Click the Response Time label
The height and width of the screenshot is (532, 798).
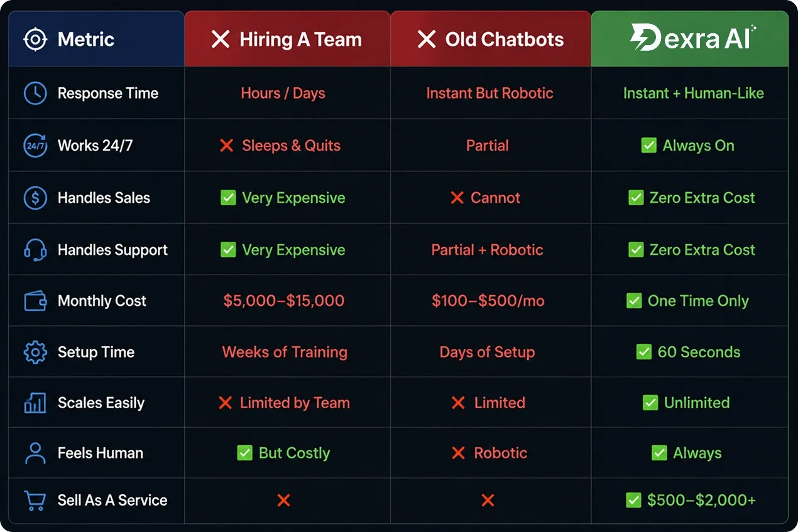[x=108, y=94]
